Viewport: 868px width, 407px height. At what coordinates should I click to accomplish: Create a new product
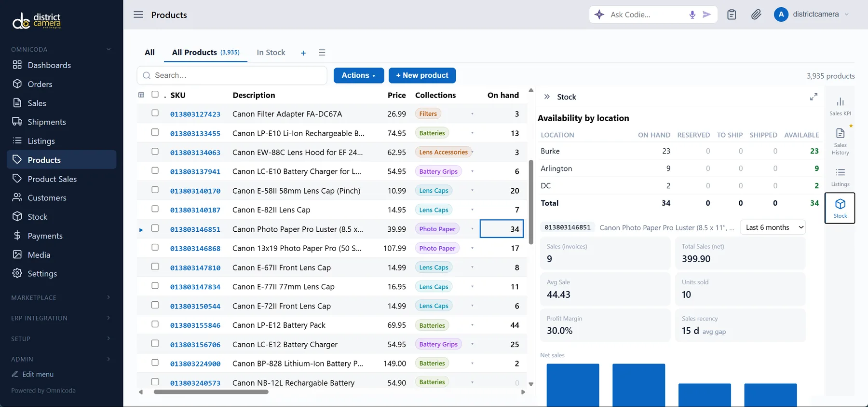click(422, 75)
